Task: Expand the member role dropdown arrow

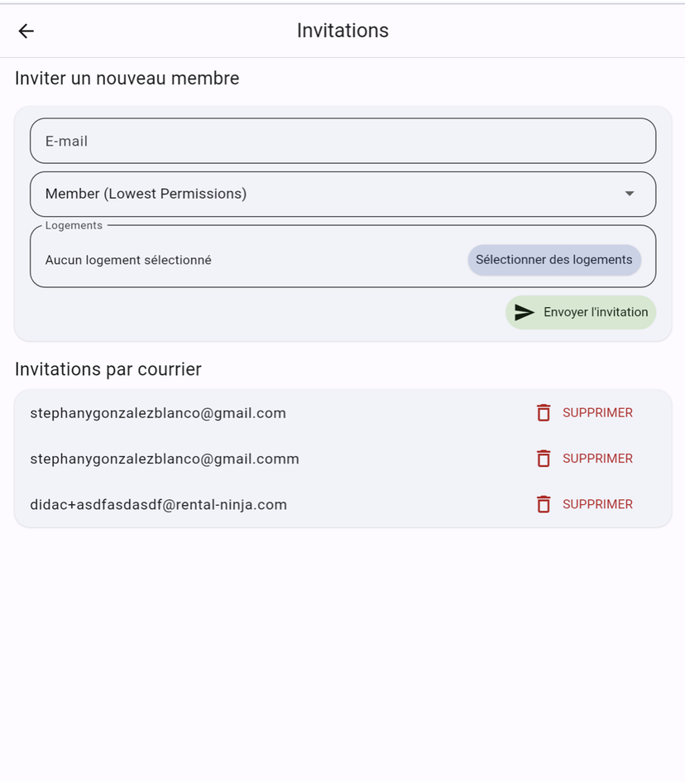Action: pyautogui.click(x=630, y=194)
